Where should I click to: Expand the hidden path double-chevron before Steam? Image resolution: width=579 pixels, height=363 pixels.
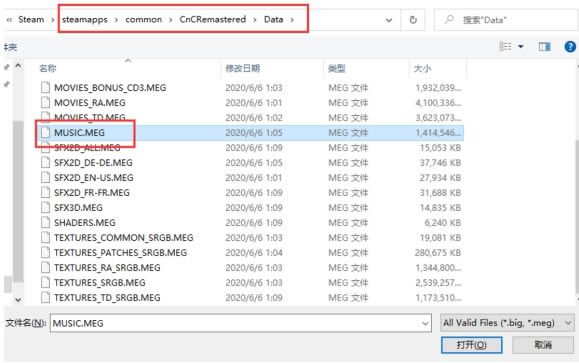point(9,20)
